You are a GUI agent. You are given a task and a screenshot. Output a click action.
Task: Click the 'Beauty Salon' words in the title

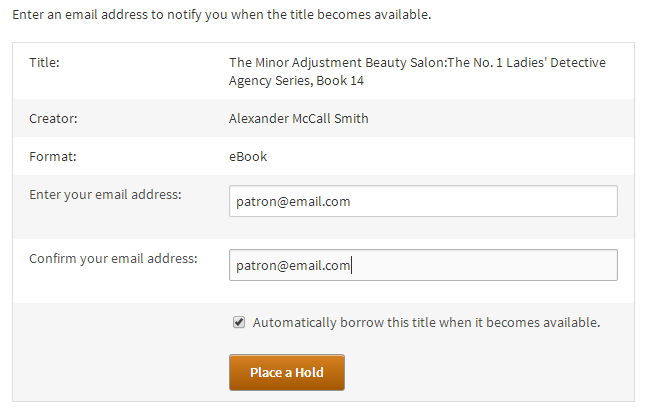click(404, 63)
